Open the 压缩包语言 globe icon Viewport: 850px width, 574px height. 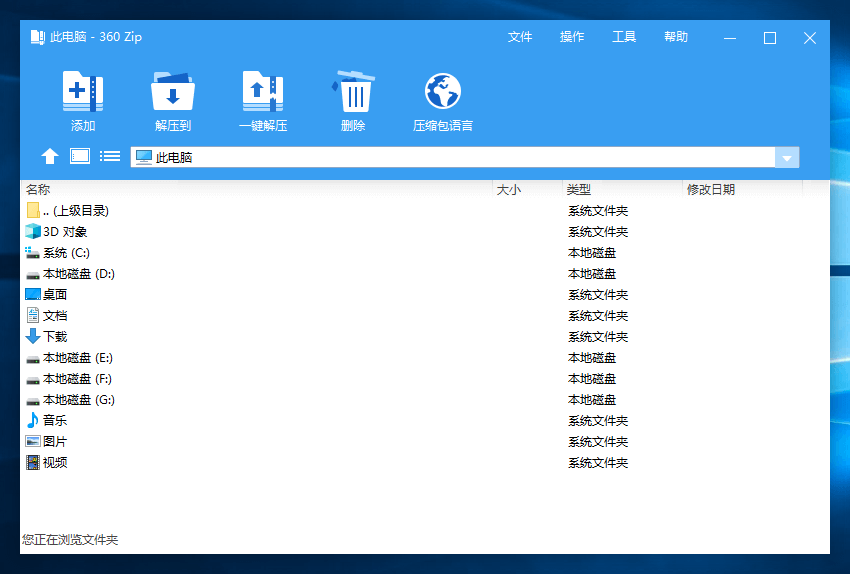[443, 91]
